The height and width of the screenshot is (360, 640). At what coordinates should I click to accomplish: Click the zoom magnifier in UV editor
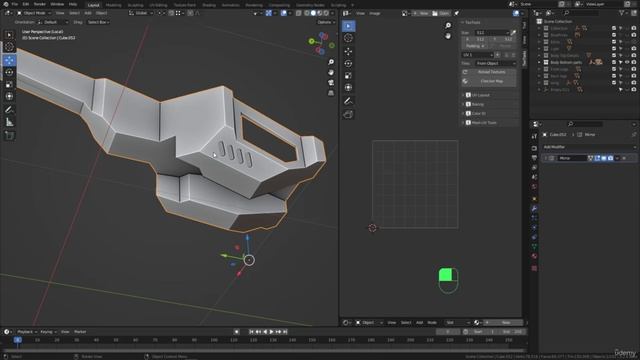point(448,25)
